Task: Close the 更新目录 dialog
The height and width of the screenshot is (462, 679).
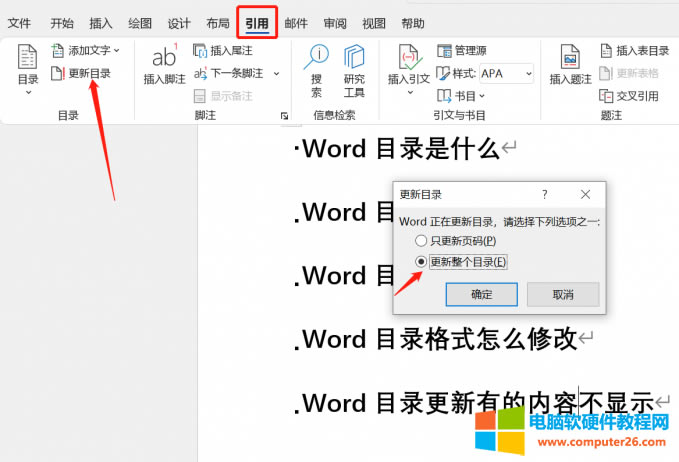Action: 585,194
